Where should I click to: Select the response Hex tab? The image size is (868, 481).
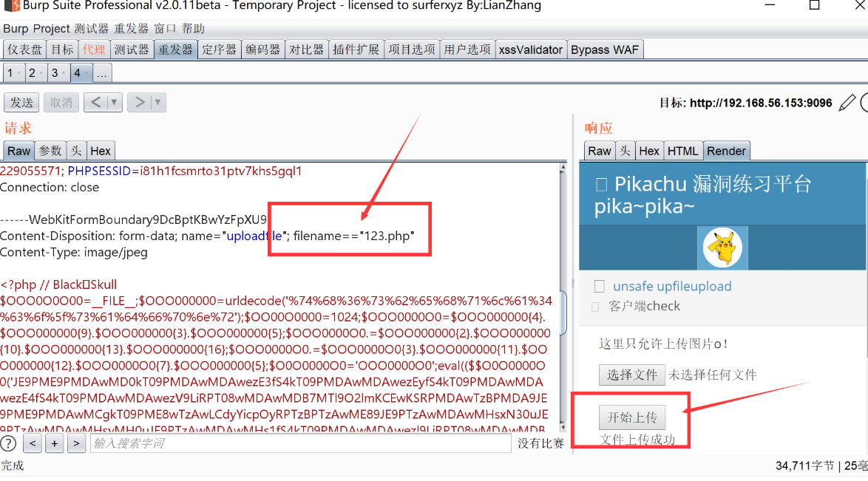[649, 151]
